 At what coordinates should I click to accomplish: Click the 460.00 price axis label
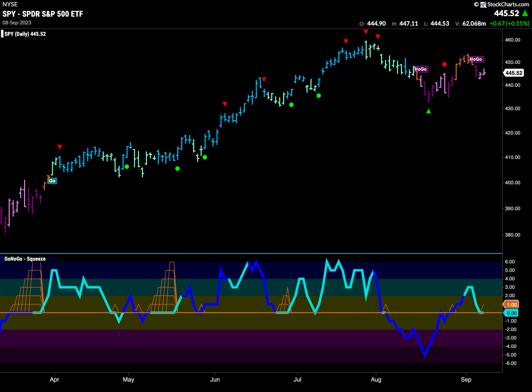click(513, 40)
